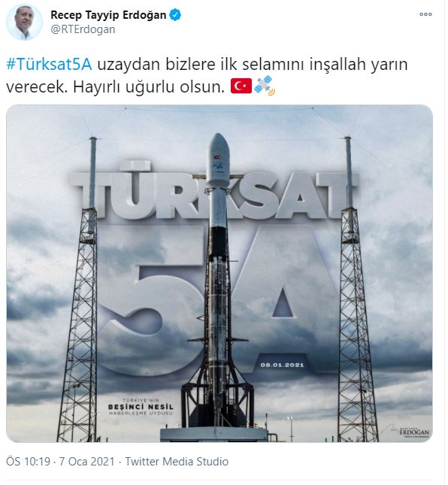Screen dimensions: 448x485
Task: Click the satellite emoji
Action: pos(265,86)
